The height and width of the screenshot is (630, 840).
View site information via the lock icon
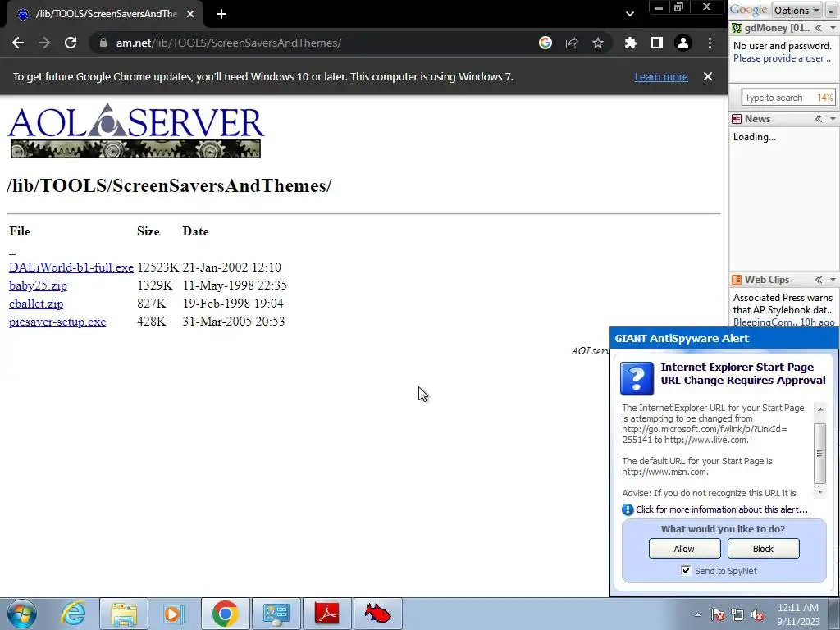[103, 43]
